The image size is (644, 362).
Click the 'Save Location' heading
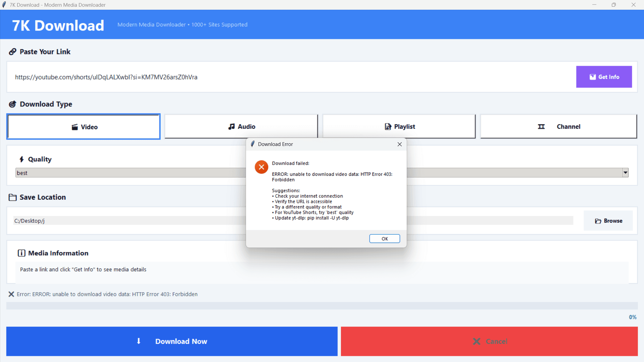point(43,197)
